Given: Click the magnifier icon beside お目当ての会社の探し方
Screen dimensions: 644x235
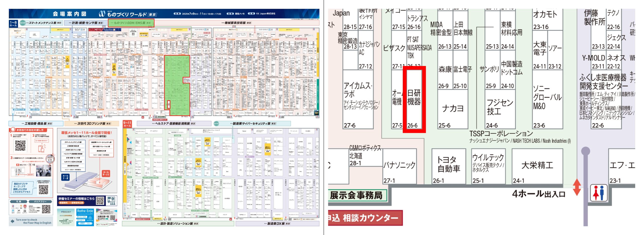Looking at the screenshot, I should 13,130.
